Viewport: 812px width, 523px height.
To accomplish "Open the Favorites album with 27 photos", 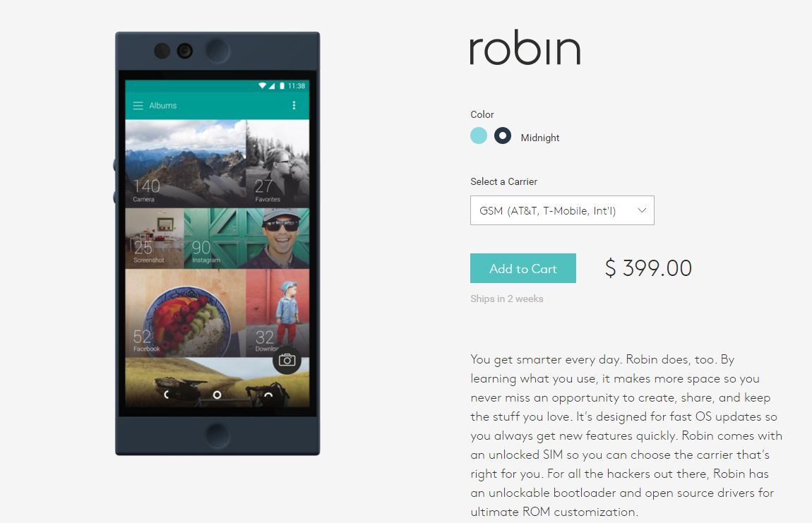I will [277, 164].
